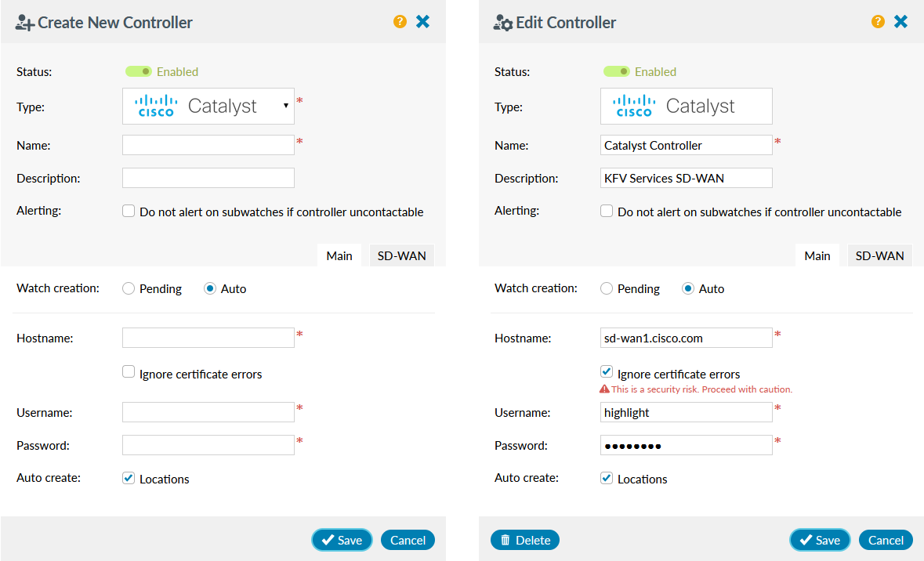Toggle the Status switch in Edit Controller
The image size is (924, 561).
tap(617, 71)
